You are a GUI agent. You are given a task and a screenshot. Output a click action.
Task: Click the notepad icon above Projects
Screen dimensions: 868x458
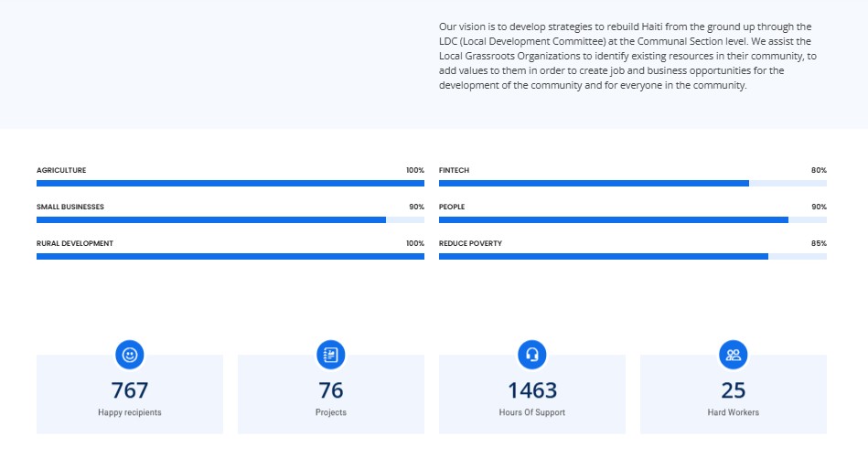(x=330, y=355)
